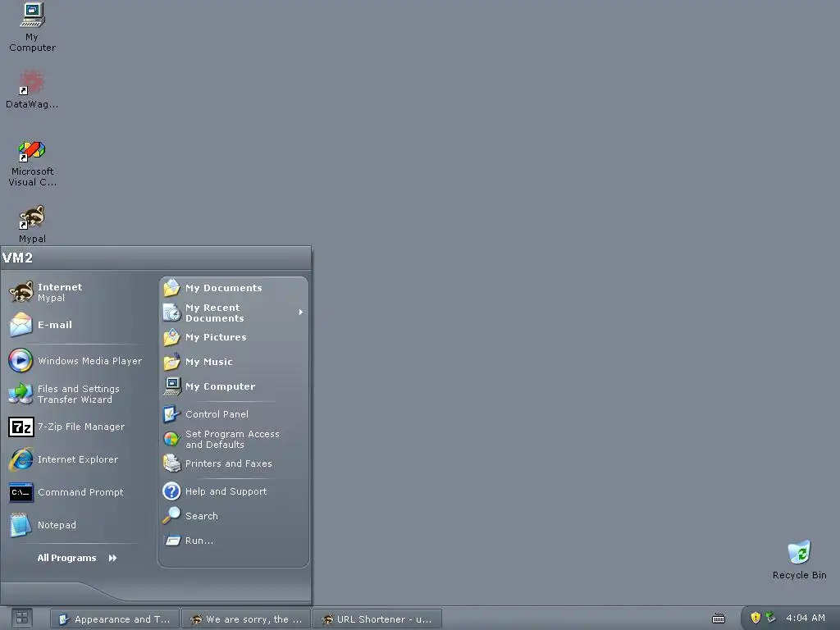The image size is (840, 630).
Task: Click the Safely Remove Hardware tray icon
Action: tap(770, 617)
